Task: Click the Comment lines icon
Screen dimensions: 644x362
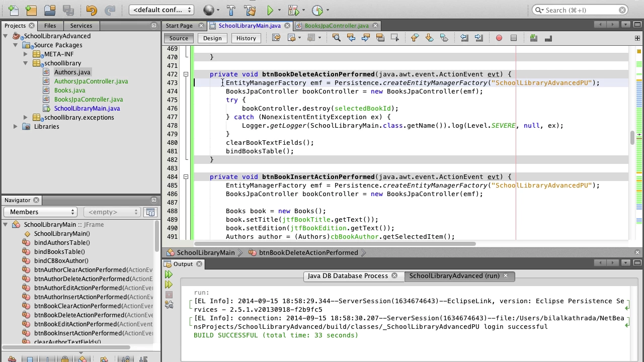Action: 534,38
